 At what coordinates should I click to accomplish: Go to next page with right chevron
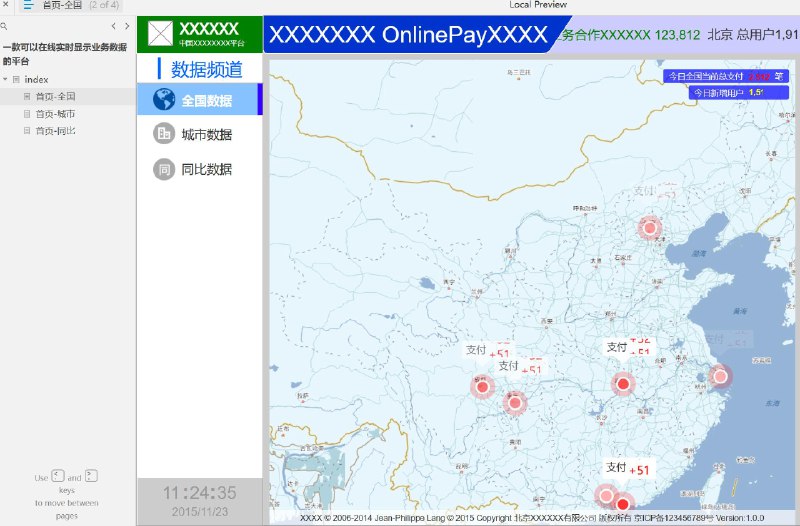pyautogui.click(x=127, y=26)
